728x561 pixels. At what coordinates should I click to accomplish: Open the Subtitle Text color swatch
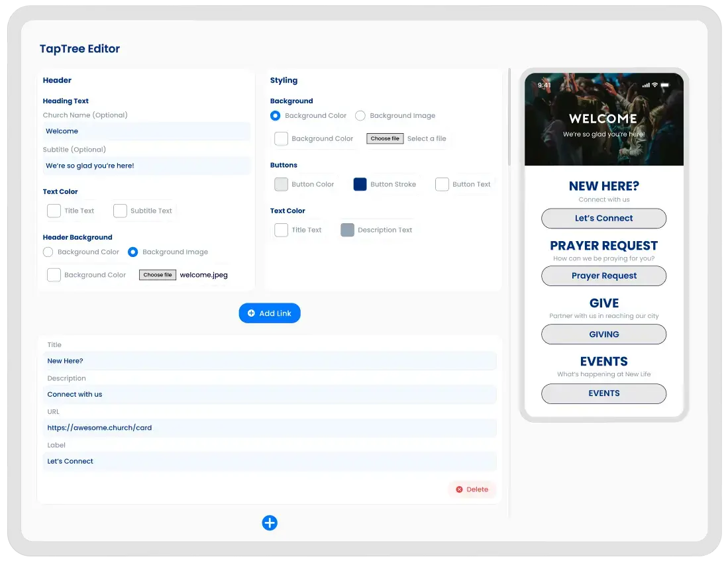[x=120, y=211]
